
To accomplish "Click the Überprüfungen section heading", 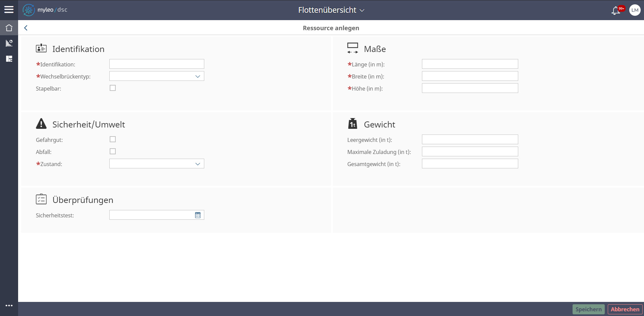I will pos(83,200).
